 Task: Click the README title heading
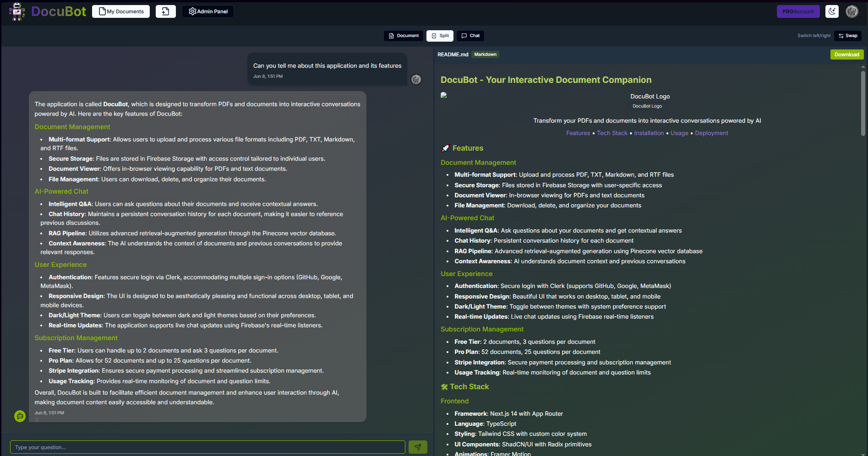click(546, 80)
